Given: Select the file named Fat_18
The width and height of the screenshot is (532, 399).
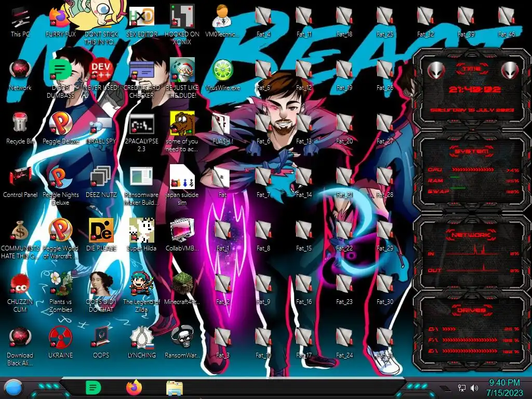Looking at the screenshot, I should (344, 22).
